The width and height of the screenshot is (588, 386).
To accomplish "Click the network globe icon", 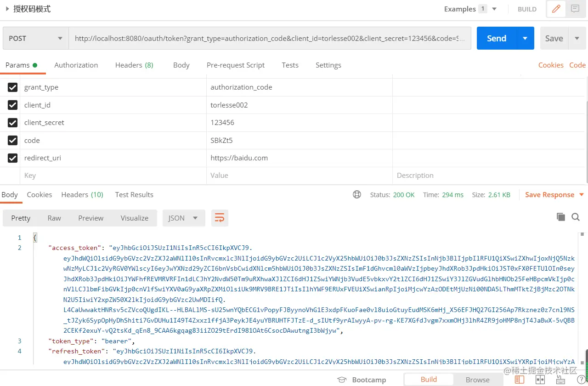I will point(357,194).
